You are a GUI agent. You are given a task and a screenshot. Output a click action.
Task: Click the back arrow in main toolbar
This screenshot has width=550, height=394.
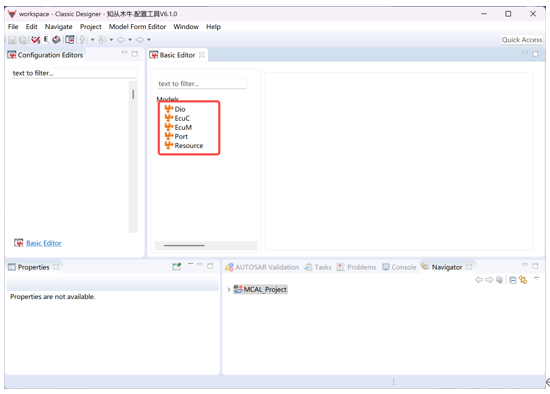pos(121,40)
